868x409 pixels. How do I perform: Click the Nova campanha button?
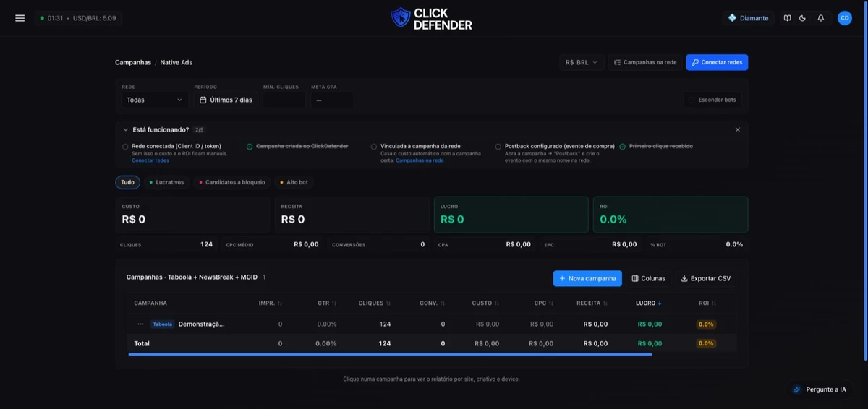[x=587, y=278]
